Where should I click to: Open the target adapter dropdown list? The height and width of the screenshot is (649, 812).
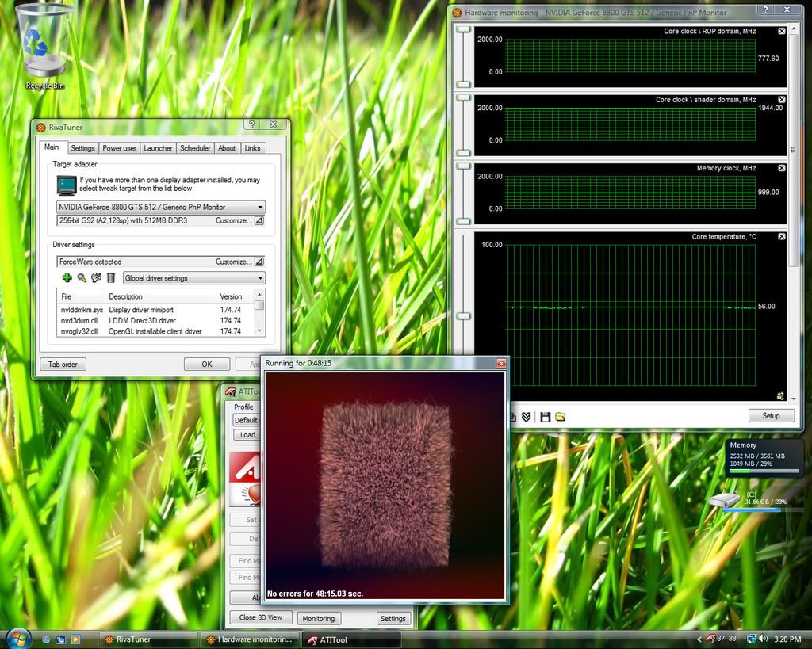259,208
